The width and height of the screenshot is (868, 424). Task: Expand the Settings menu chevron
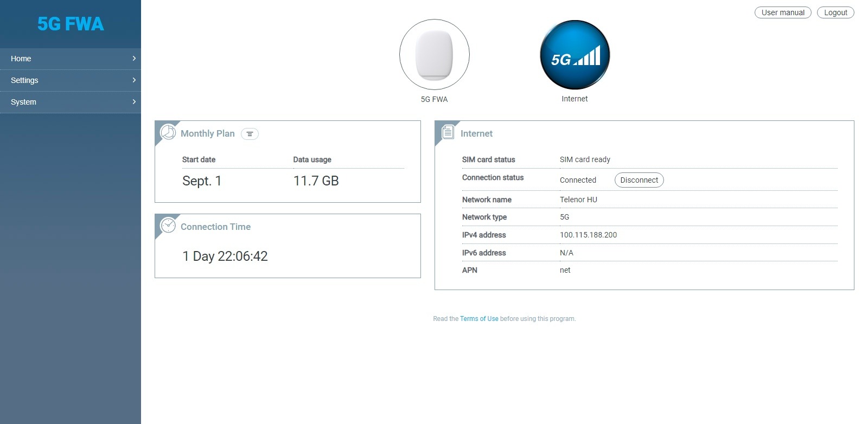pos(134,80)
